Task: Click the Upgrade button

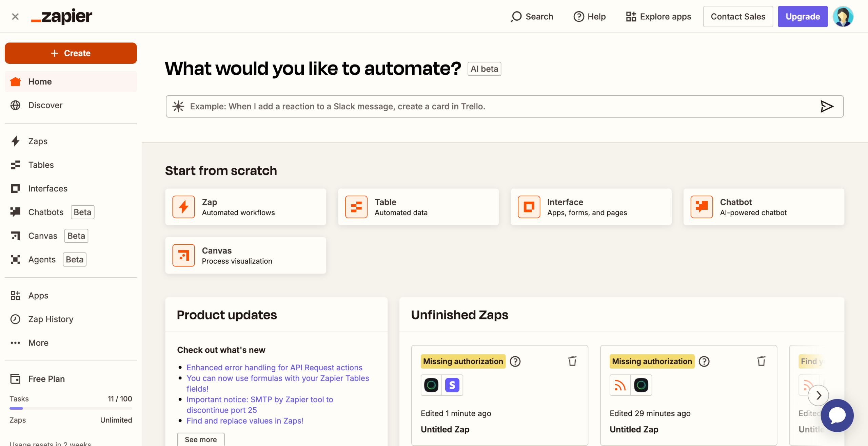Action: click(x=803, y=16)
